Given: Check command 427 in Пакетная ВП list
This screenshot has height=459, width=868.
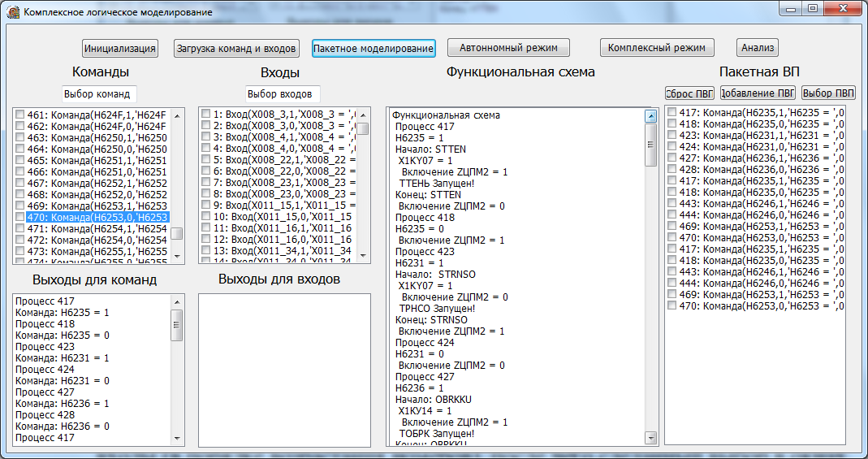Looking at the screenshot, I should pyautogui.click(x=672, y=158).
